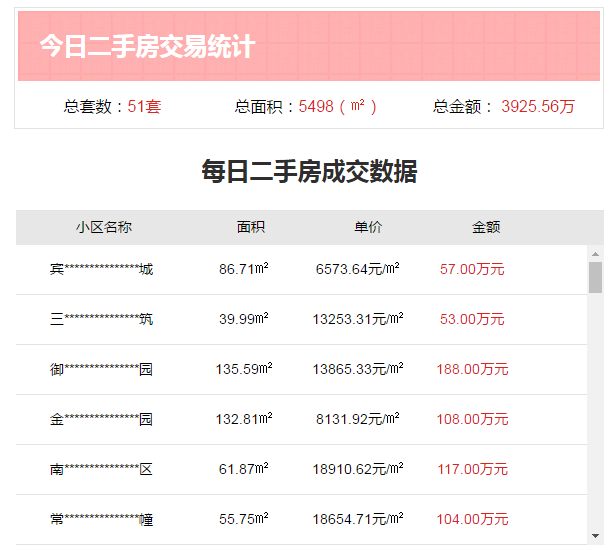Click the 188.00万元 amount
Image resolution: width=609 pixels, height=550 pixels.
click(472, 369)
